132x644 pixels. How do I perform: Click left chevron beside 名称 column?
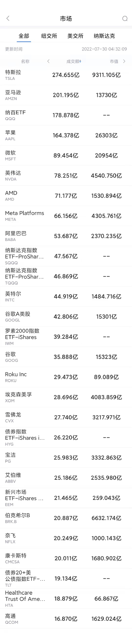(x=48, y=61)
